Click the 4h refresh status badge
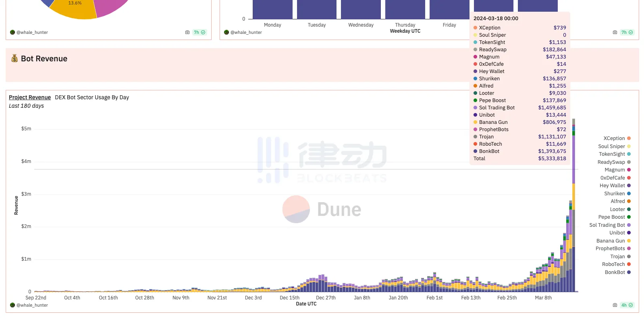 [x=627, y=305]
